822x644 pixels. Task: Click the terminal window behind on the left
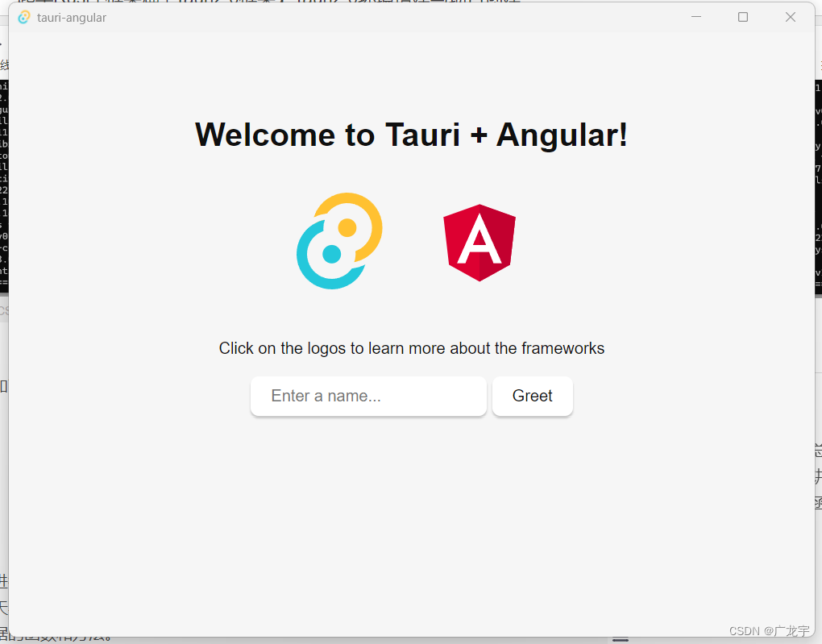[x=3, y=185]
